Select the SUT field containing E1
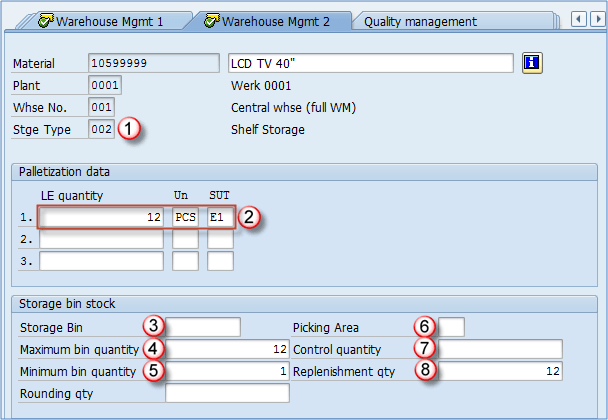Image resolution: width=608 pixels, height=420 pixels. point(220,216)
